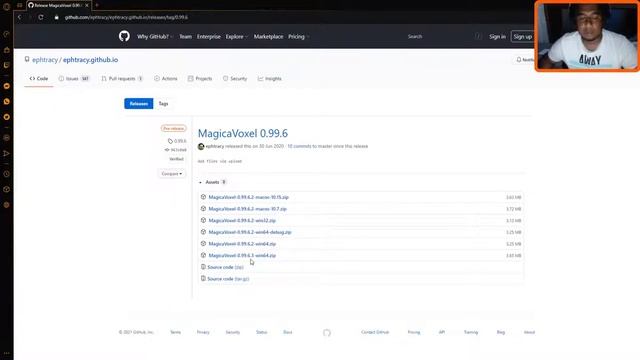Viewport: 640px width, 360px height.
Task: Click package icon beside macos-10.15 zip
Action: (x=203, y=197)
